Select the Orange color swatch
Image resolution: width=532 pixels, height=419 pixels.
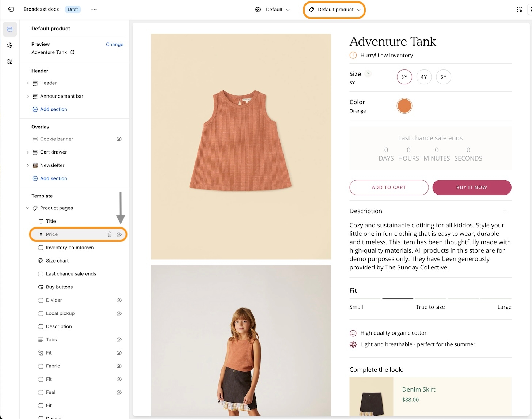coord(404,106)
